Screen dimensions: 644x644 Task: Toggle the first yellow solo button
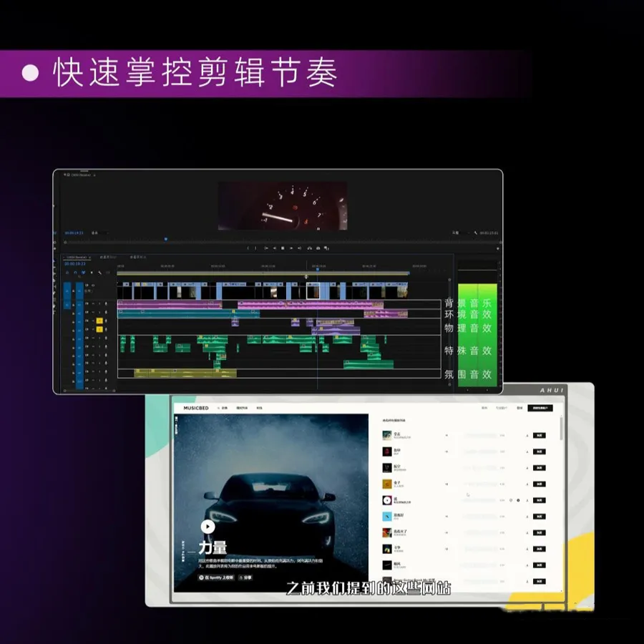(x=99, y=321)
